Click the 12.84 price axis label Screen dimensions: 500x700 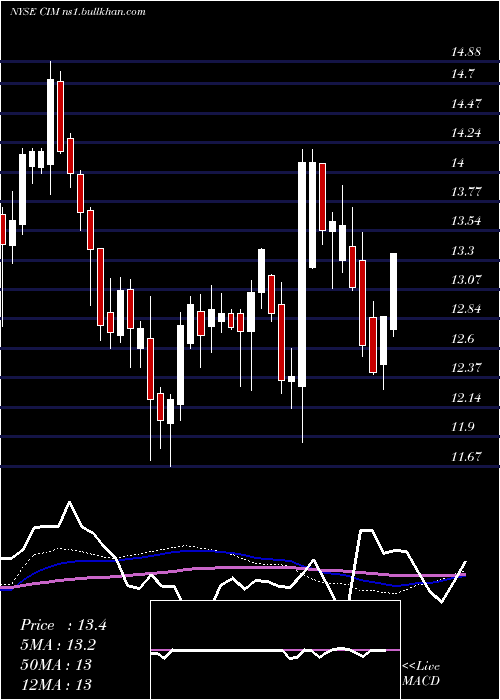pyautogui.click(x=466, y=309)
